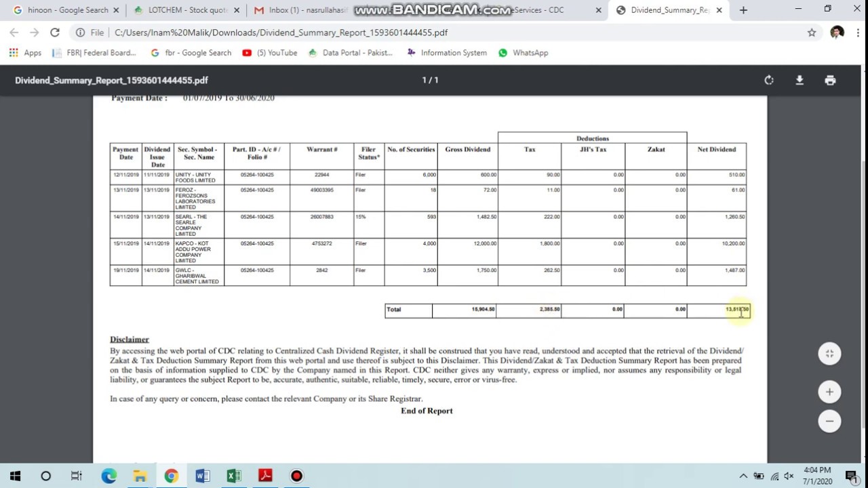
Task: Open the YouTube bookmark
Action: pos(269,53)
